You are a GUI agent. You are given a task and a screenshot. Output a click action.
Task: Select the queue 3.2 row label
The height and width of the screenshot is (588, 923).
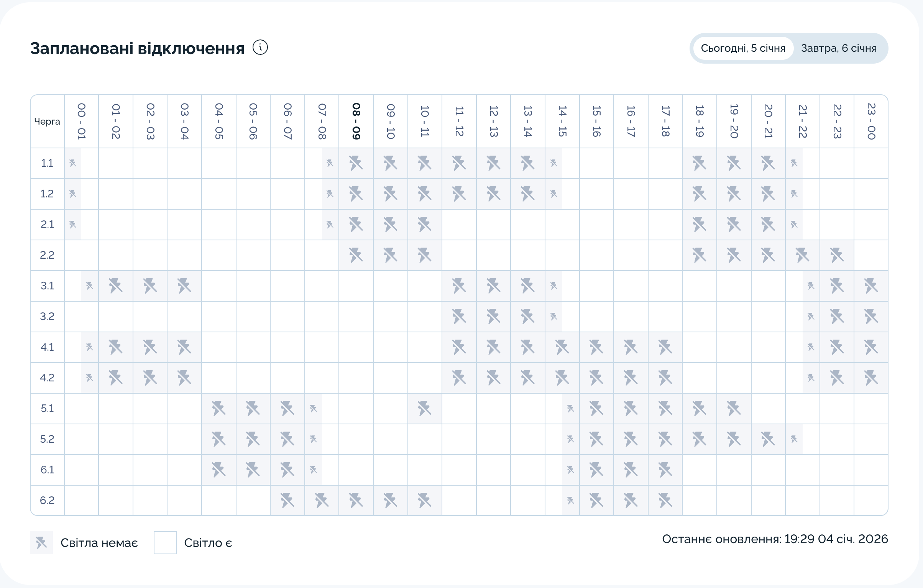tap(47, 317)
